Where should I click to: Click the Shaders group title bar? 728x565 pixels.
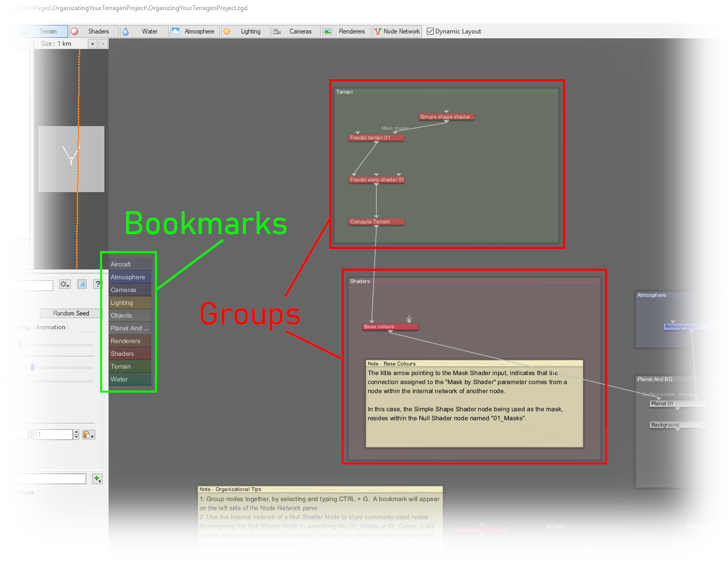pos(475,281)
